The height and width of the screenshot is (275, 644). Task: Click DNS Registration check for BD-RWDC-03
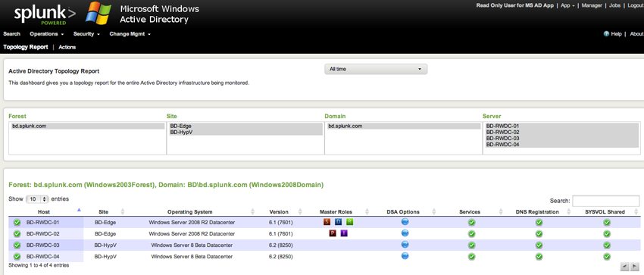tap(539, 245)
